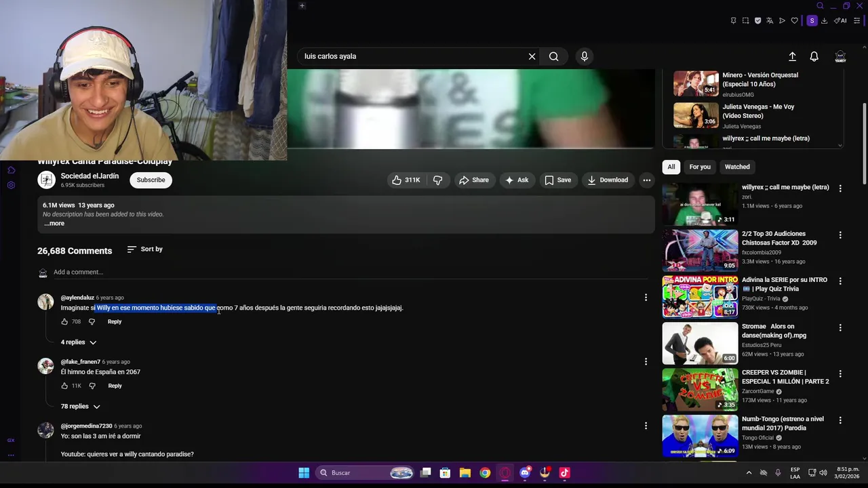Open options menu for @aylendaluz comment

(646, 298)
